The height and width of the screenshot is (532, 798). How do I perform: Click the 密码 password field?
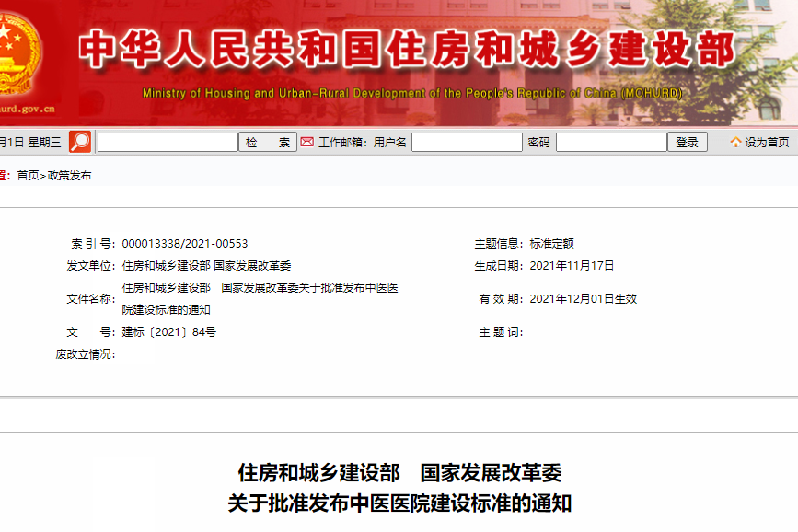point(612,142)
